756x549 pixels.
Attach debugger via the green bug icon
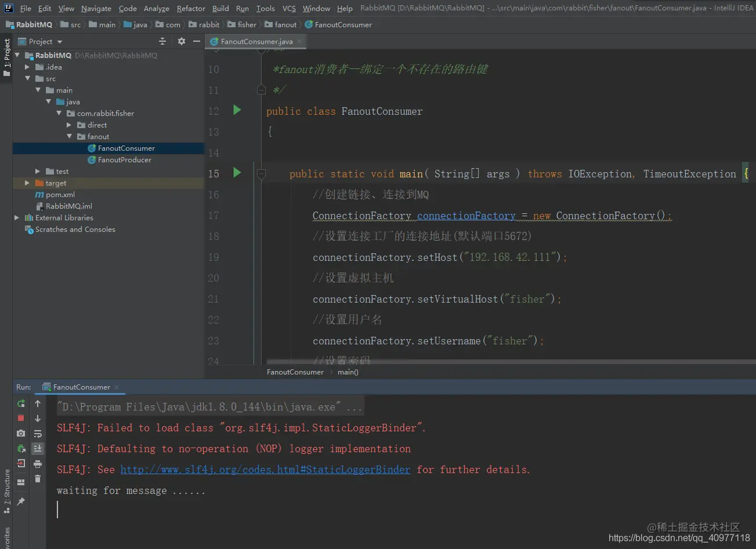pyautogui.click(x=21, y=448)
